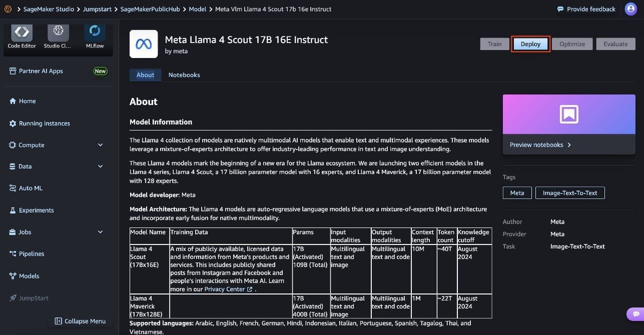Click the Running instances gear icon

13,123
